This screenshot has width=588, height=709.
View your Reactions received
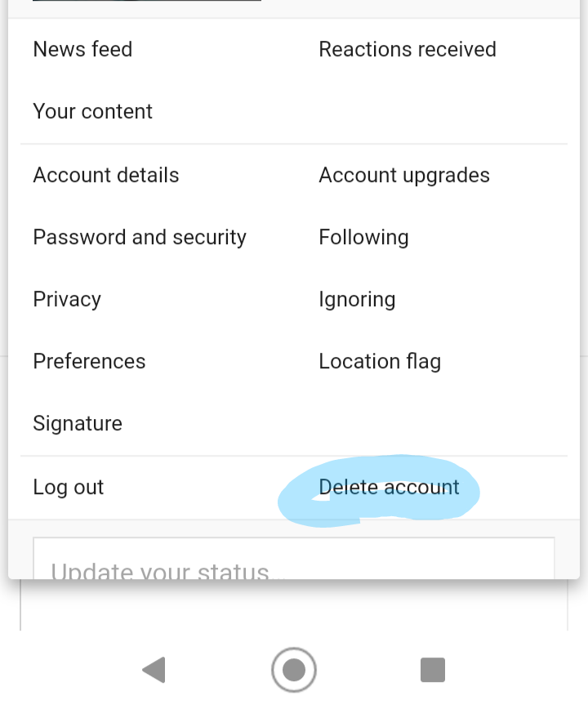tap(408, 49)
